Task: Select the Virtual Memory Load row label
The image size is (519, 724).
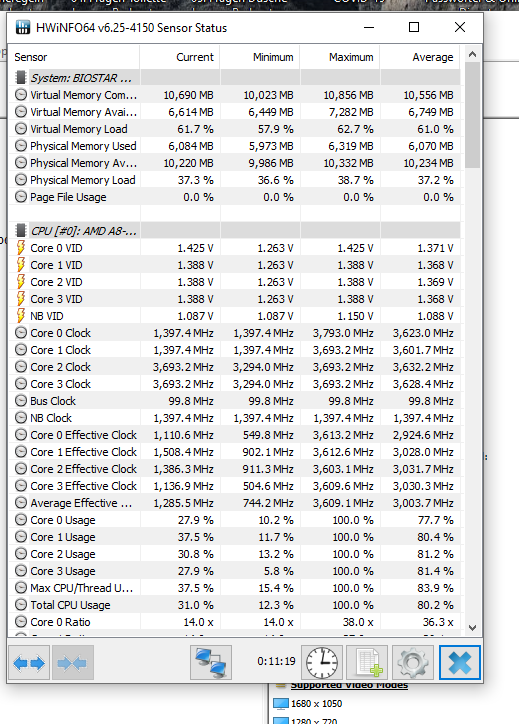Action: click(78, 129)
